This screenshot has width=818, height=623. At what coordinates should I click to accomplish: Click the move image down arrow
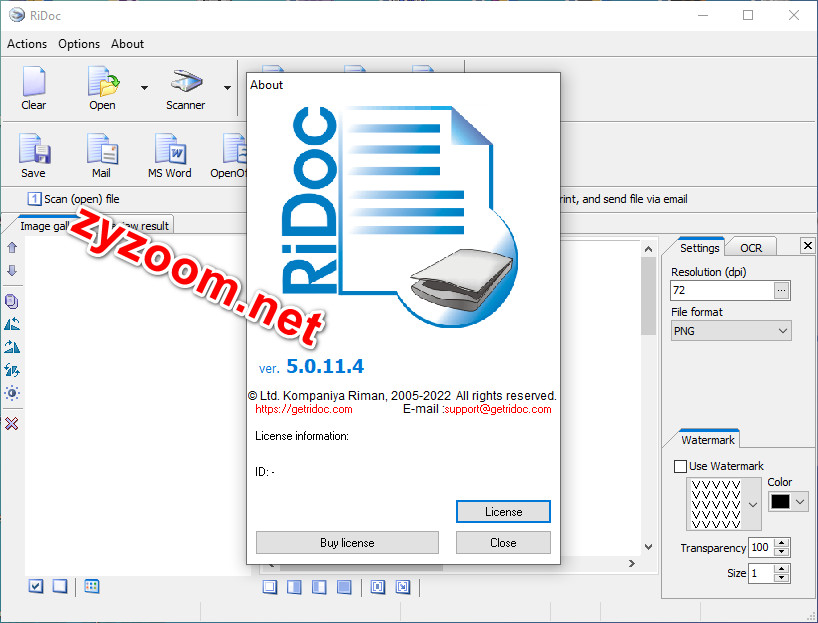(x=12, y=270)
